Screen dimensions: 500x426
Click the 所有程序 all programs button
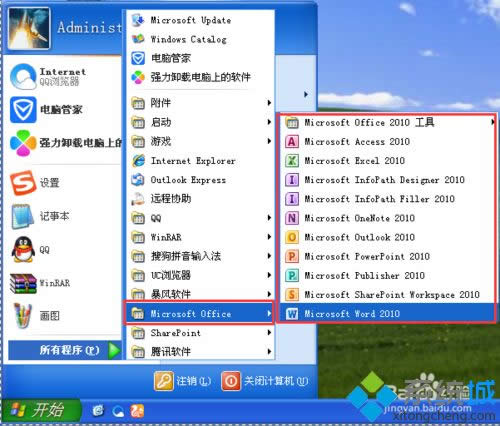[x=65, y=350]
